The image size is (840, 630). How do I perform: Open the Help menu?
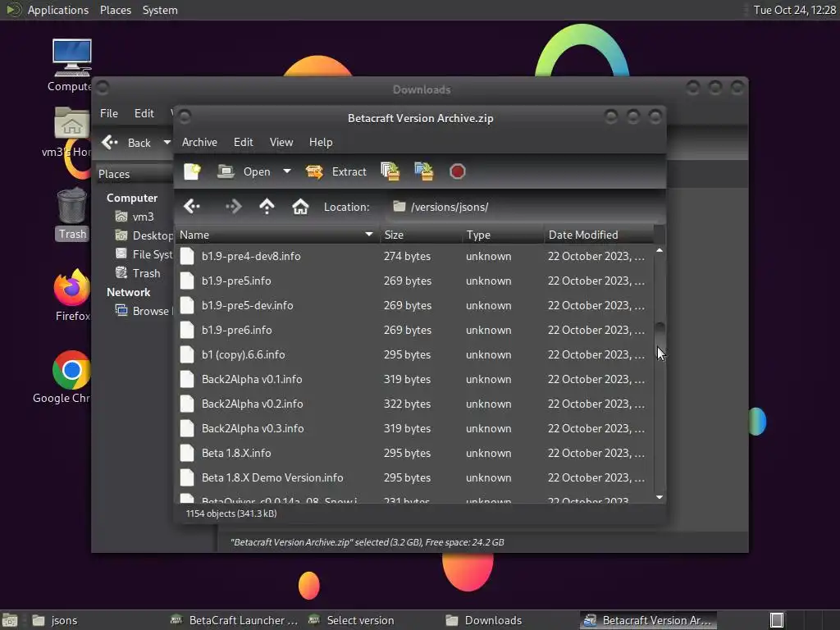[x=321, y=142]
